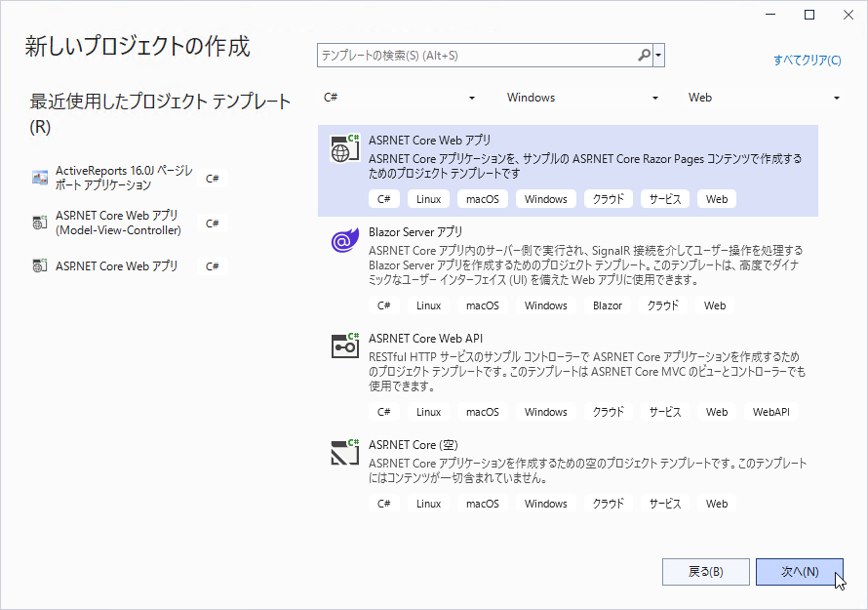Click the C# tag under ASP.NET Core Web API
This screenshot has height=610, width=868.
pos(383,412)
